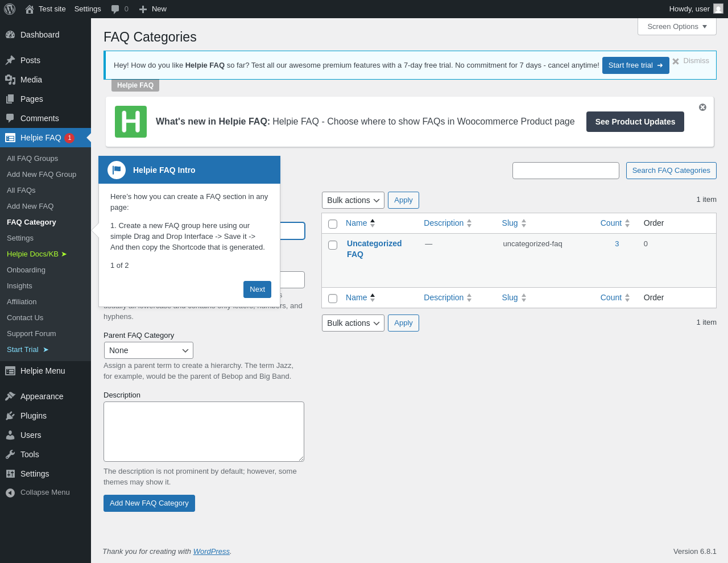Open Add New FAQ Group submenu item
The image size is (728, 563).
tap(42, 175)
